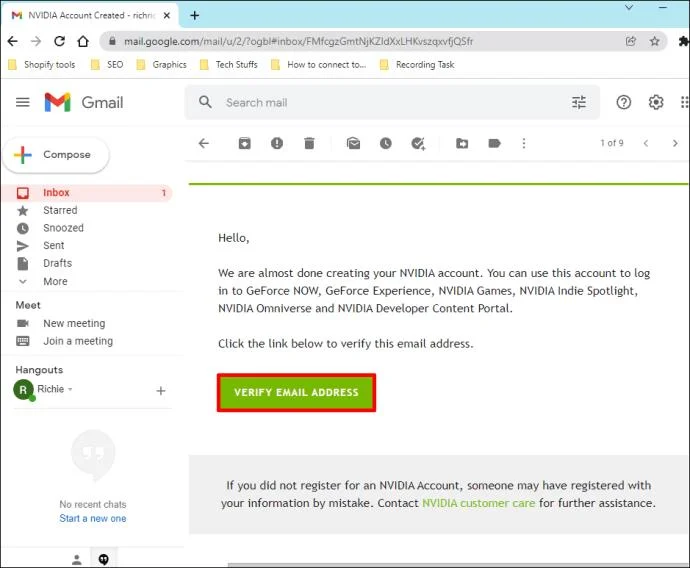Click the browser back arrow
Screen dimensions: 690x568
pyautogui.click(x=12, y=41)
